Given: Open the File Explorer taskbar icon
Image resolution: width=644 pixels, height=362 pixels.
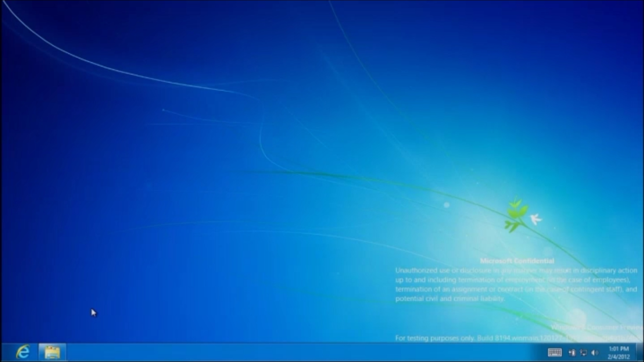Looking at the screenshot, I should click(52, 352).
